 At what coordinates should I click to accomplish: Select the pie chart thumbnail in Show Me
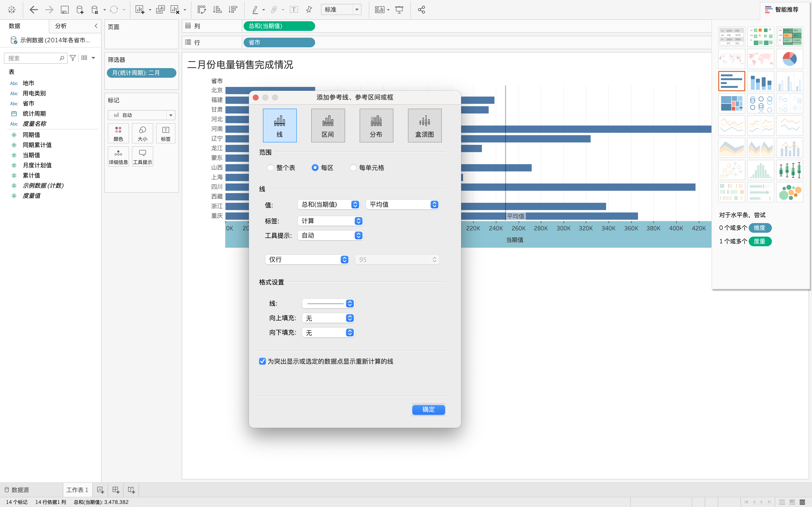coord(789,59)
